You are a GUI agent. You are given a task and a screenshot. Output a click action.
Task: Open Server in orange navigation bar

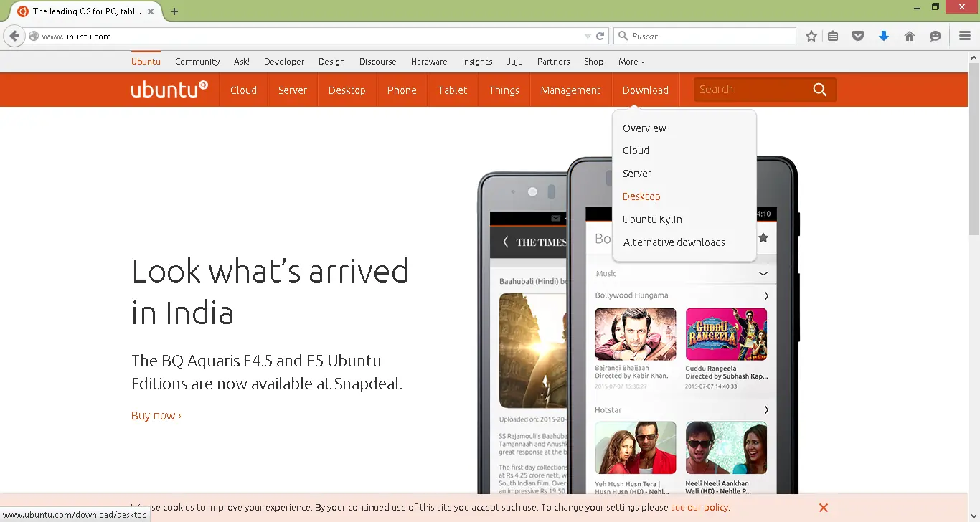pos(293,90)
